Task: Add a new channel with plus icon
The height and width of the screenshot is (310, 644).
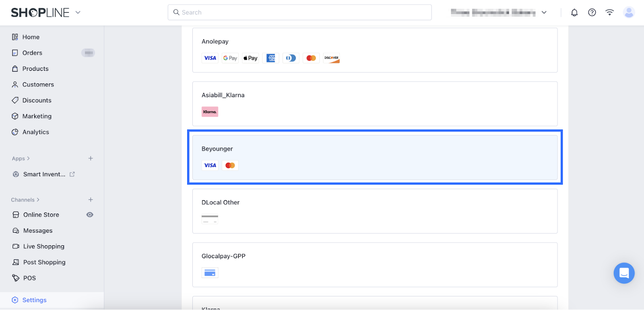Action: (91, 200)
